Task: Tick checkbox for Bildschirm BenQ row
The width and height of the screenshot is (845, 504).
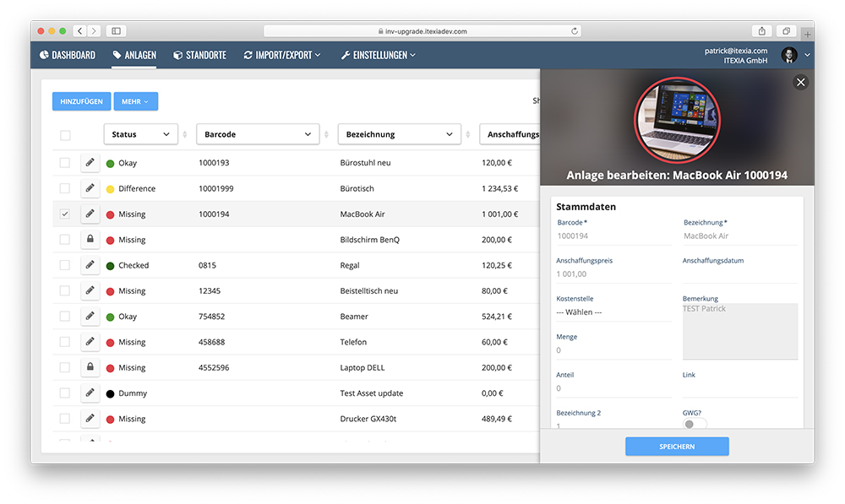Action: click(65, 239)
